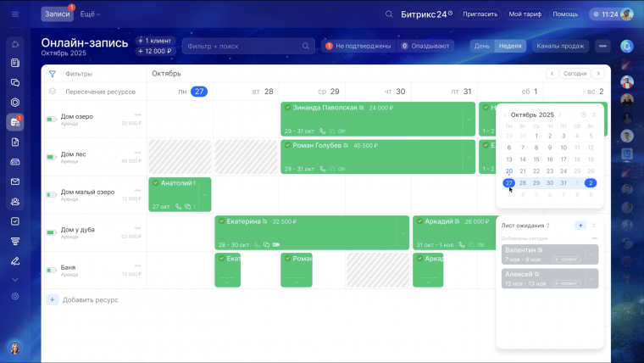Open the notifications bell icon
This screenshot has width=644, height=363.
(x=627, y=46)
